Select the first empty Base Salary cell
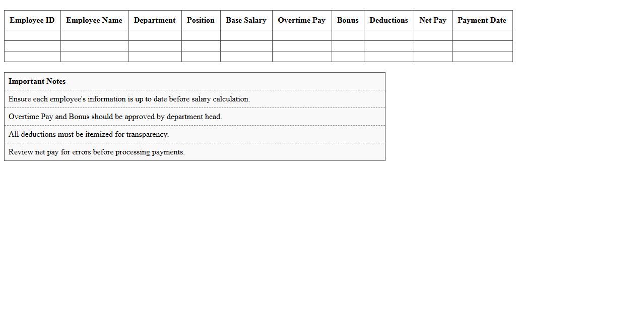Screen dimensions: 644x328 [x=246, y=35]
